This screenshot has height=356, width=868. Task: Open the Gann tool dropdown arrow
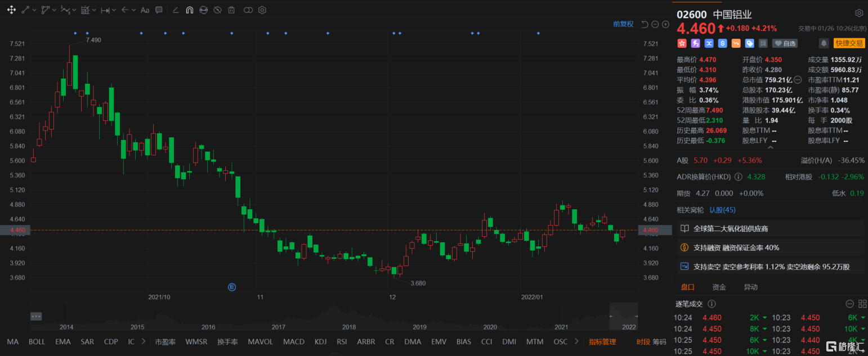coord(95,10)
